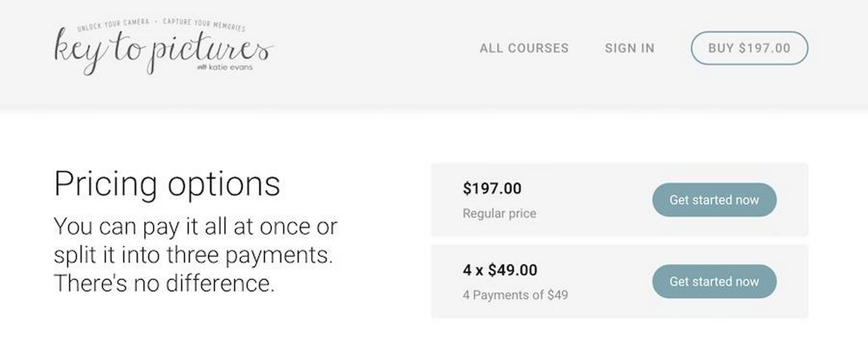Click the bold $197.00 price text

(492, 188)
